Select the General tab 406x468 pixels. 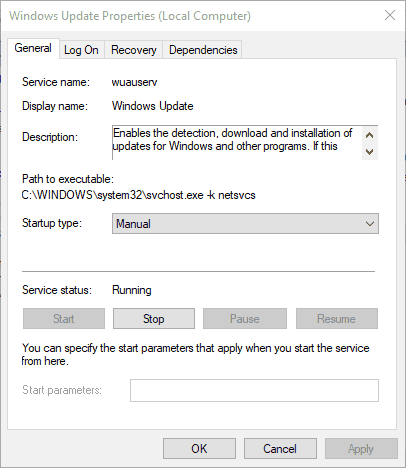point(33,48)
